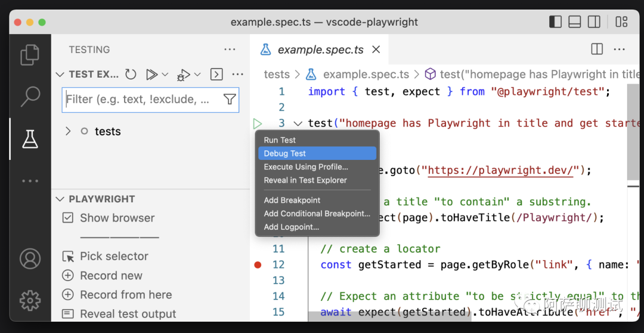644x333 pixels.
Task: Focus the test Filter input field
Action: coord(150,100)
